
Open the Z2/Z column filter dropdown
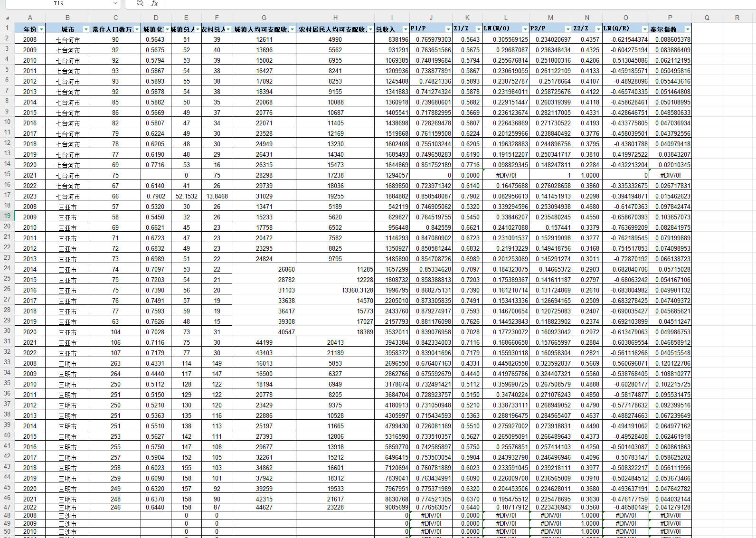coord(598,29)
